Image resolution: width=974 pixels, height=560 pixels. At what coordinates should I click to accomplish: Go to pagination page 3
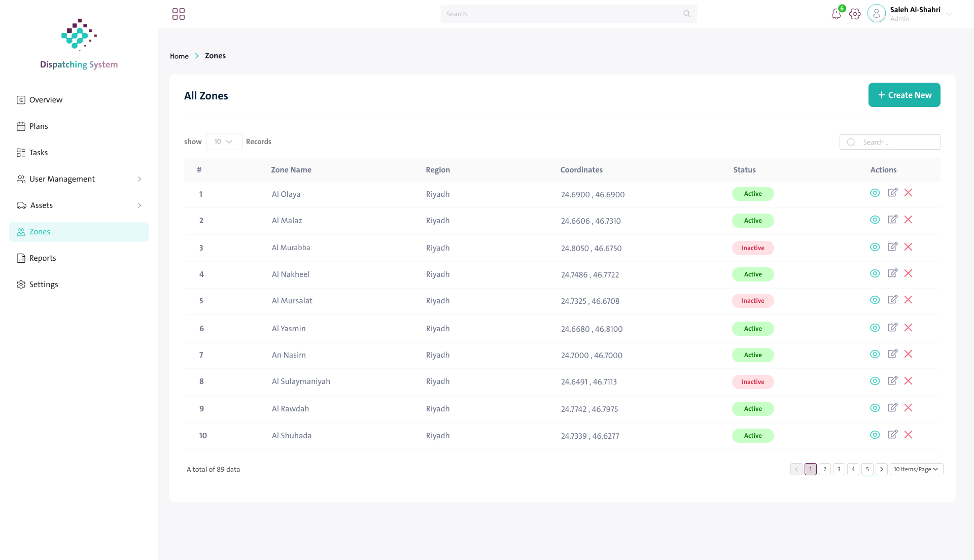point(839,469)
